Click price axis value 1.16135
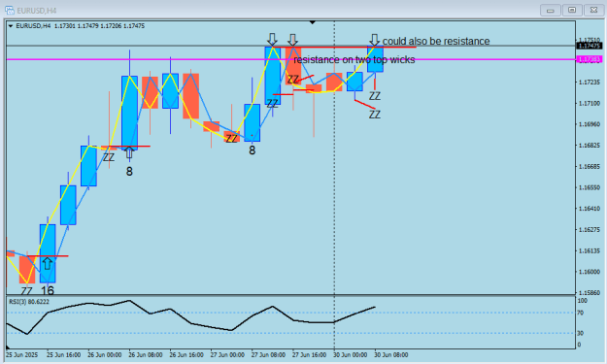 click(x=590, y=251)
